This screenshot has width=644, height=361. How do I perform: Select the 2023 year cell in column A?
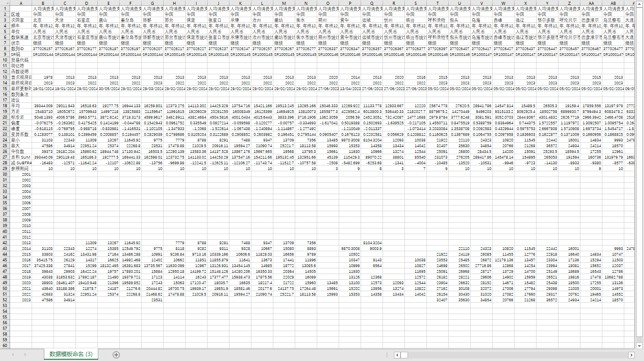pos(21,300)
